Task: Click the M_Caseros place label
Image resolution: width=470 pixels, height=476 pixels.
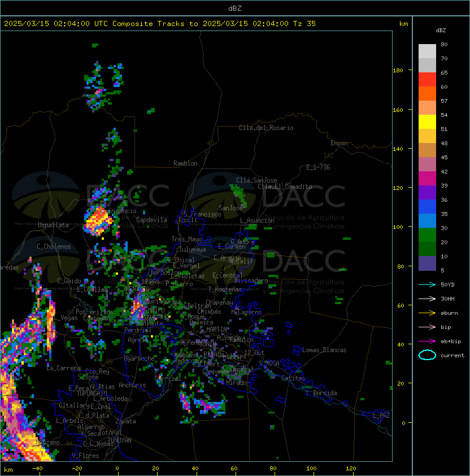Action: click(x=246, y=312)
